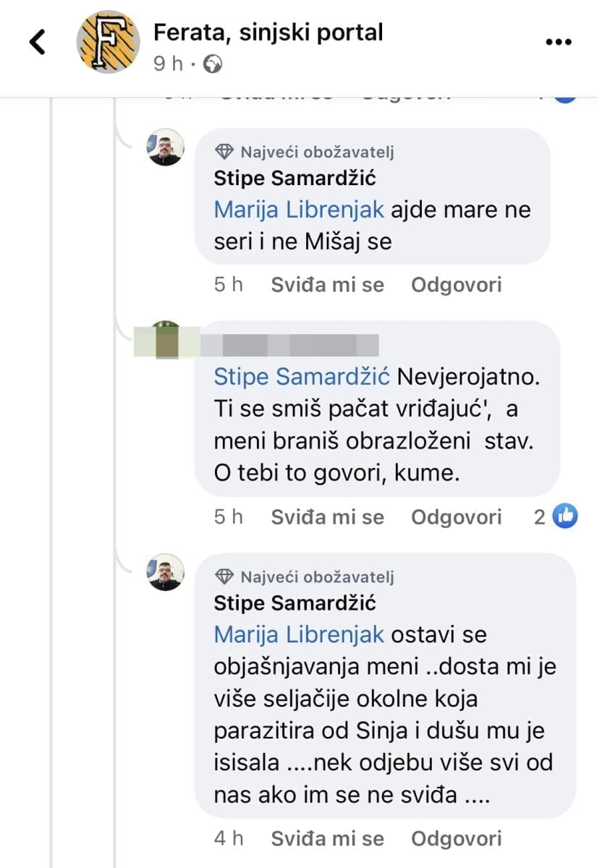Tap the Ferata page logo avatar
Viewport: 597px width, 868px height.
109,42
